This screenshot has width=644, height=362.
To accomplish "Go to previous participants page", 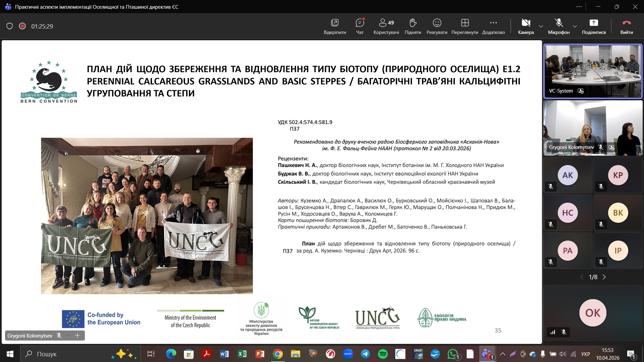I will (582, 277).
